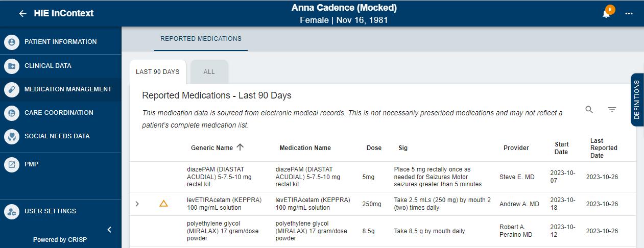Open the three-dot more options menu
Viewport: 644px width, 248px height.
[629, 14]
